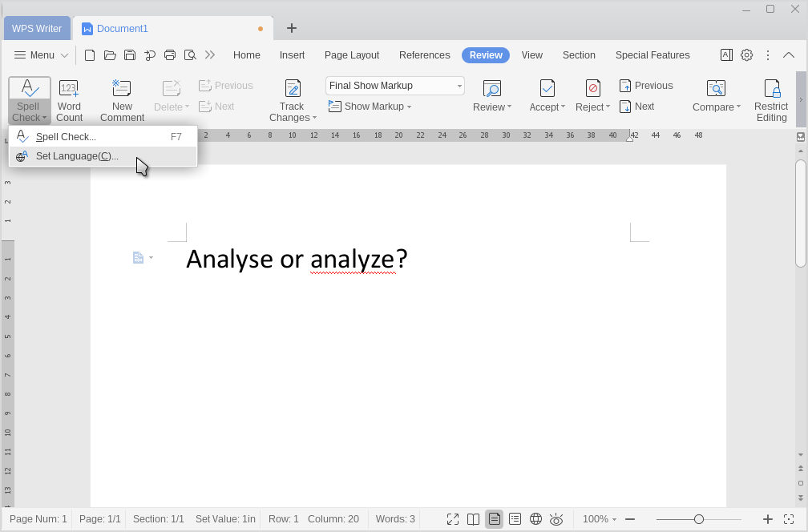The height and width of the screenshot is (532, 808).
Task: Enable Reading Layout book view
Action: pos(473,519)
